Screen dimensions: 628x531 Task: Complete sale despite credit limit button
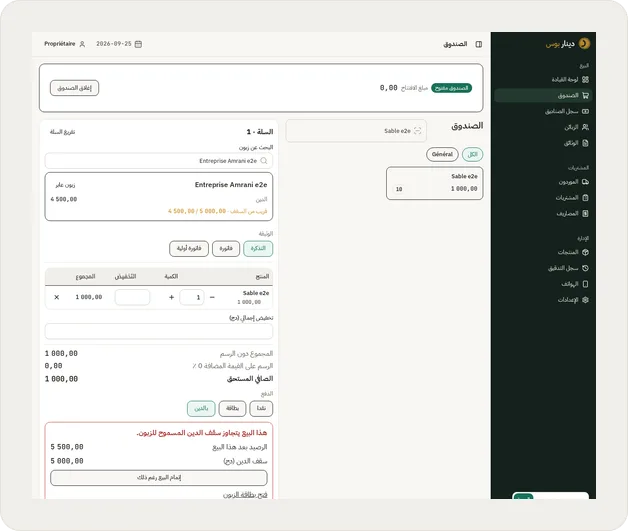[159, 478]
